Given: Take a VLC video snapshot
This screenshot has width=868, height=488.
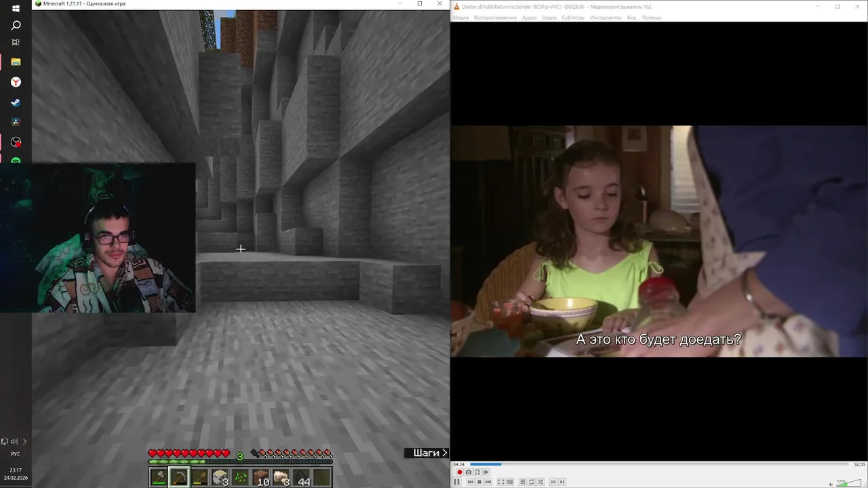Looking at the screenshot, I should click(x=469, y=472).
